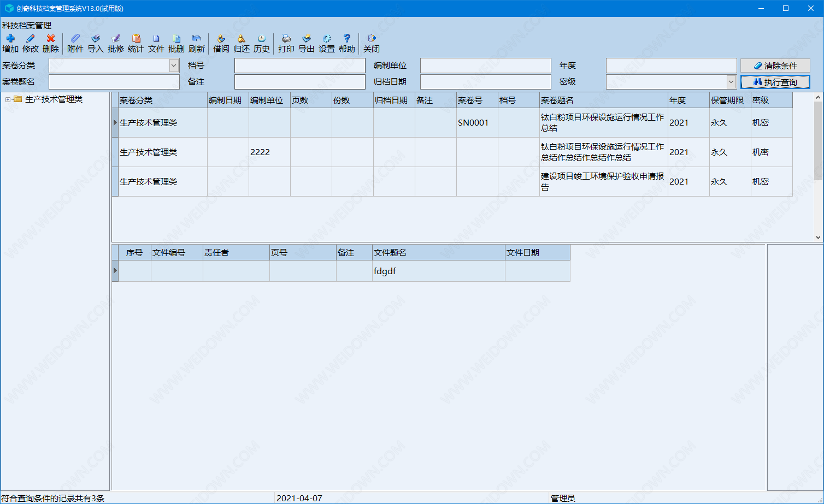Click the 案卷题名 filter input field
This screenshot has width=824, height=504.
114,82
